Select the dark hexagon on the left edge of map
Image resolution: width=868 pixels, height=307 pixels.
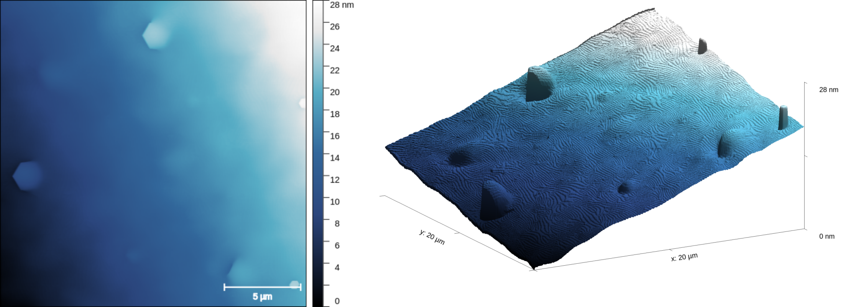[27, 176]
